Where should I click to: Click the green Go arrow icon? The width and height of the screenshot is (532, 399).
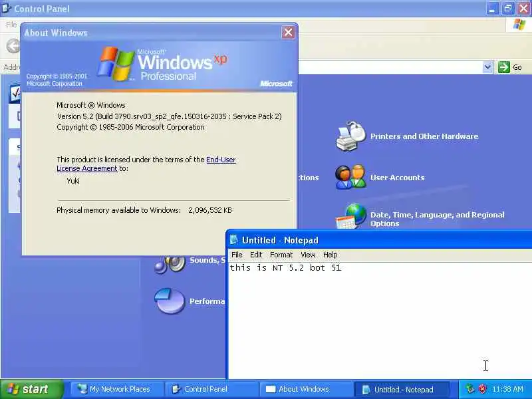[x=504, y=67]
